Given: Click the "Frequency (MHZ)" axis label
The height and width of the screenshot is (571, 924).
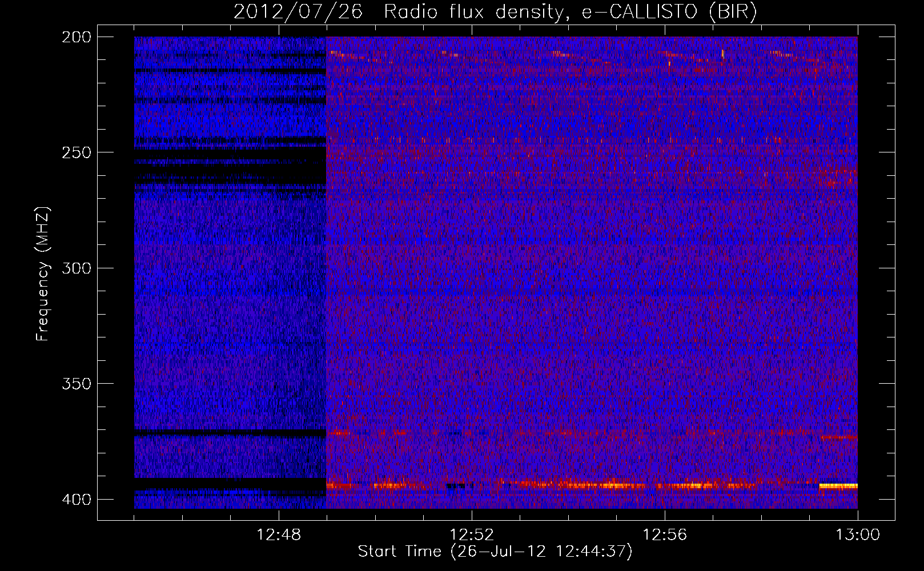Looking at the screenshot, I should [x=42, y=274].
